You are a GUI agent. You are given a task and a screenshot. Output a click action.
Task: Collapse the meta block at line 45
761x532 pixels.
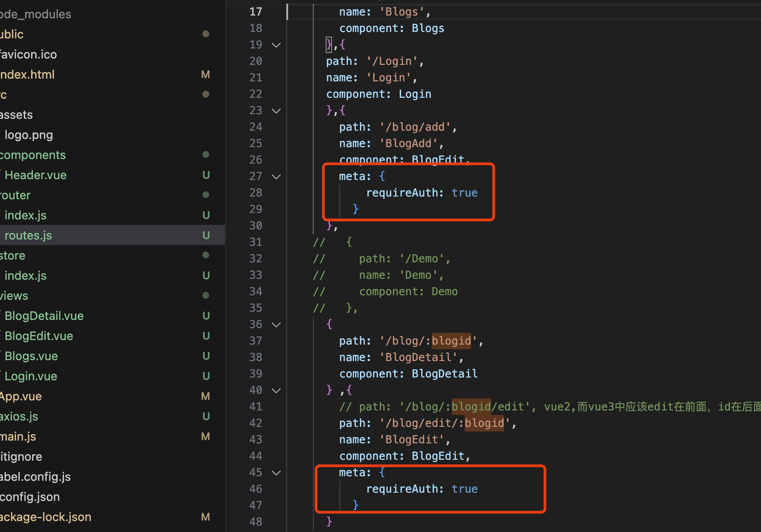click(276, 473)
